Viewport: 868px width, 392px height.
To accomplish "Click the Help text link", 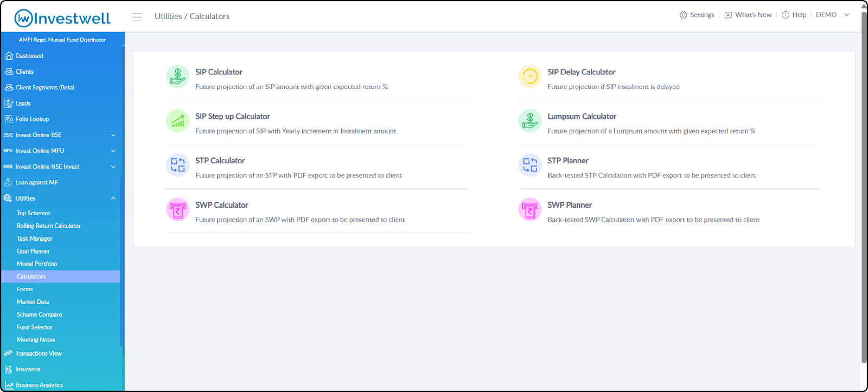I will pyautogui.click(x=799, y=15).
